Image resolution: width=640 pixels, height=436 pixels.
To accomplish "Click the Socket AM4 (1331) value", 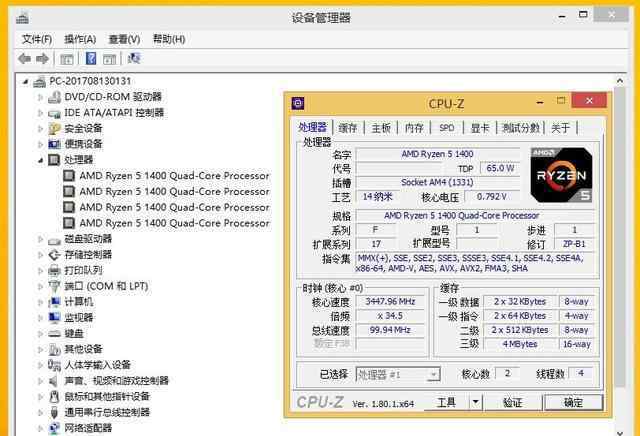I will point(438,182).
